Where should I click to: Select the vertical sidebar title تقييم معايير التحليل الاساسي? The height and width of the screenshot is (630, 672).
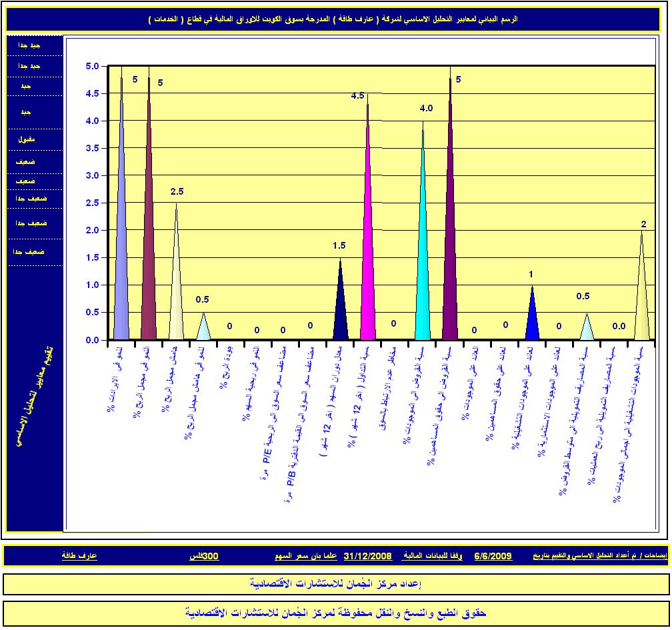[x=33, y=397]
